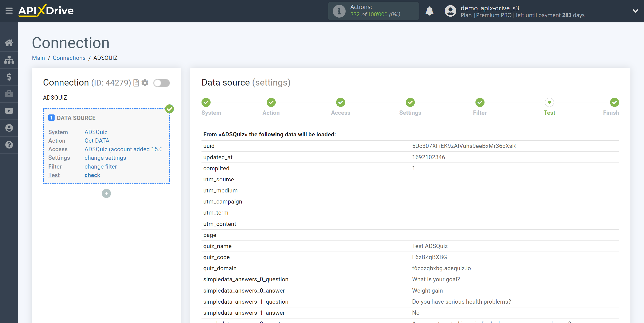This screenshot has height=323, width=644.
Task: Open the notifications bell
Action: tap(429, 11)
